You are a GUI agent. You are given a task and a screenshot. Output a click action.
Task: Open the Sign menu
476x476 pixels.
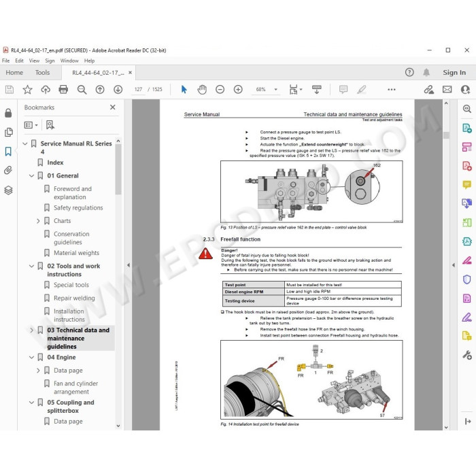point(50,61)
